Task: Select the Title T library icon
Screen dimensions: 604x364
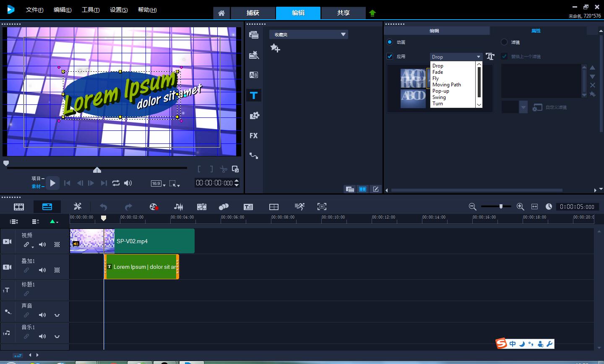Action: click(x=254, y=95)
